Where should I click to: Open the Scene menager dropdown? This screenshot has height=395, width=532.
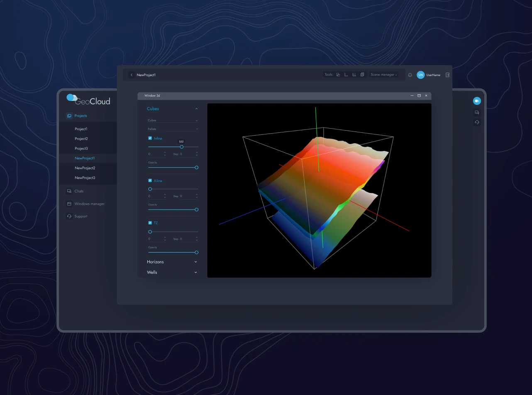tap(384, 75)
